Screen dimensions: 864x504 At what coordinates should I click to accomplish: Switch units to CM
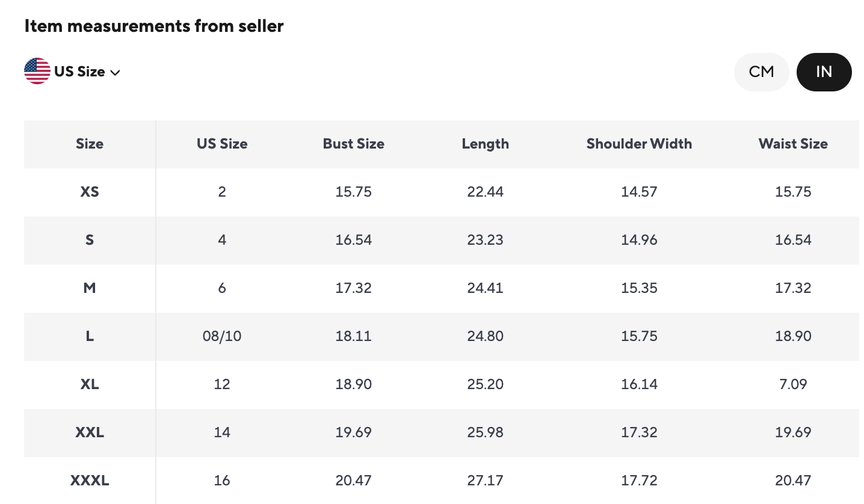(x=761, y=72)
